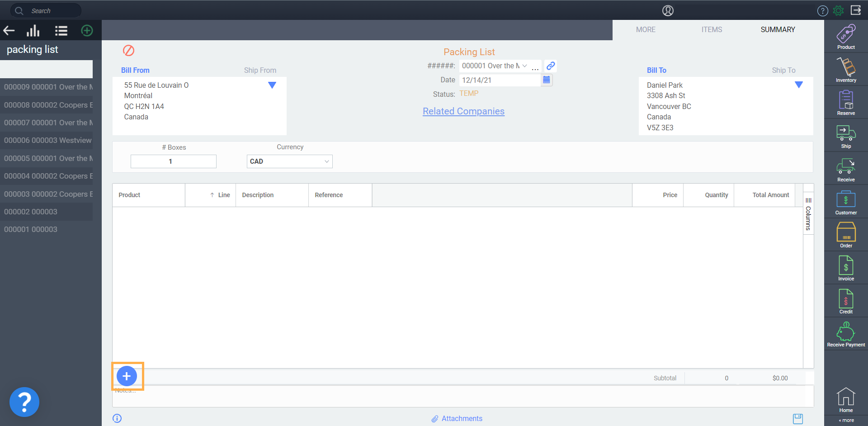Screen dimensions: 868x426
Task: Open packing list 000009 000001 Over the
Action: pos(46,87)
